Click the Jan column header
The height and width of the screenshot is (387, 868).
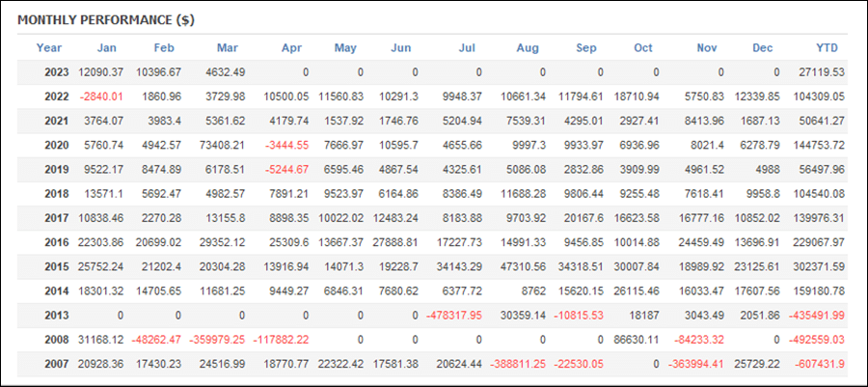pyautogui.click(x=107, y=48)
